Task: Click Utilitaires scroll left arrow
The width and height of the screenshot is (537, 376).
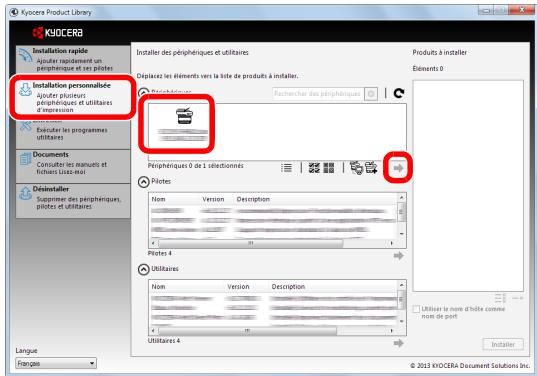Action: click(153, 331)
